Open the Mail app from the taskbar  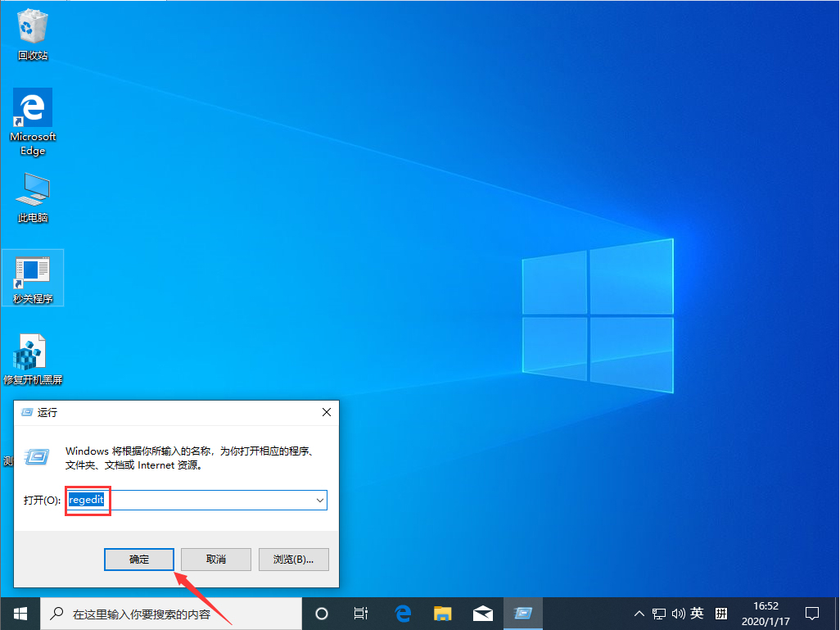coord(482,613)
